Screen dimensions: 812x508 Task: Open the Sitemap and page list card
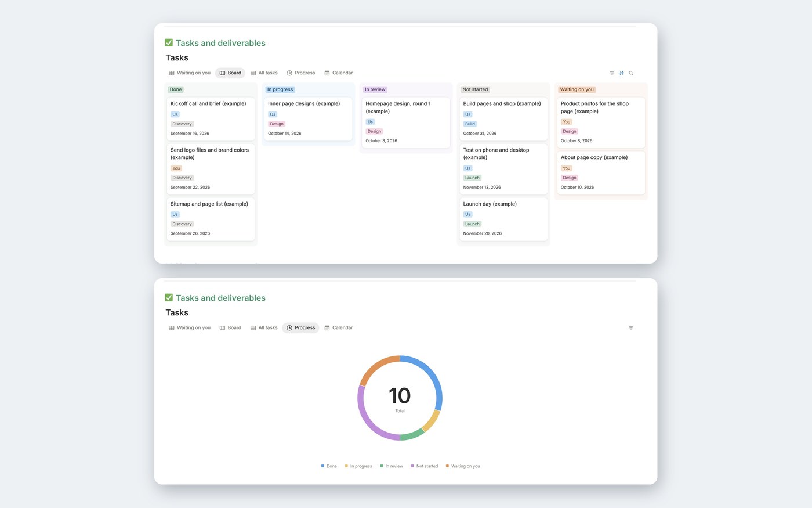(211, 219)
